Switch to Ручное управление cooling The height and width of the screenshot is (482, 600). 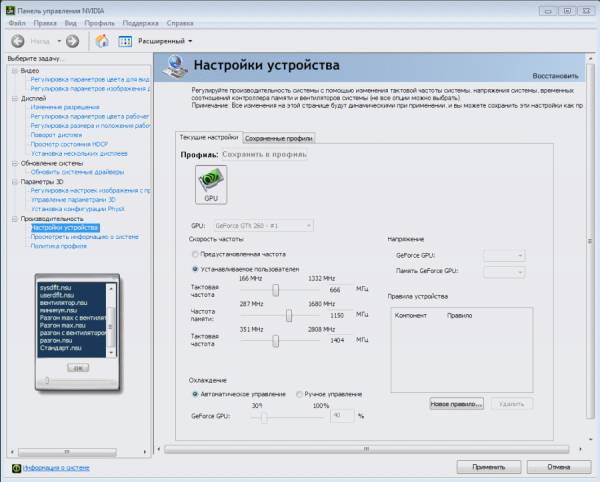299,394
